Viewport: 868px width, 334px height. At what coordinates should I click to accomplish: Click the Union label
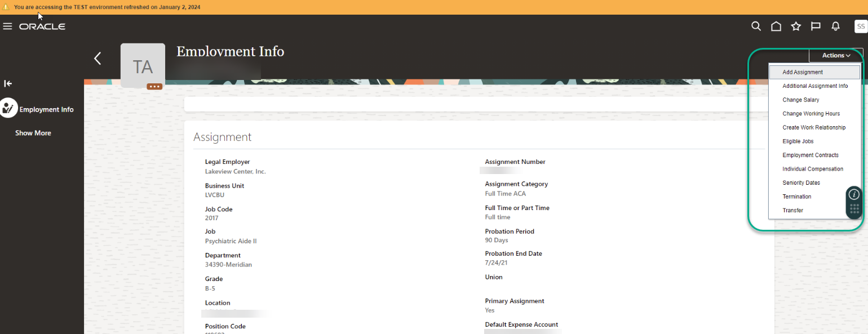point(494,277)
